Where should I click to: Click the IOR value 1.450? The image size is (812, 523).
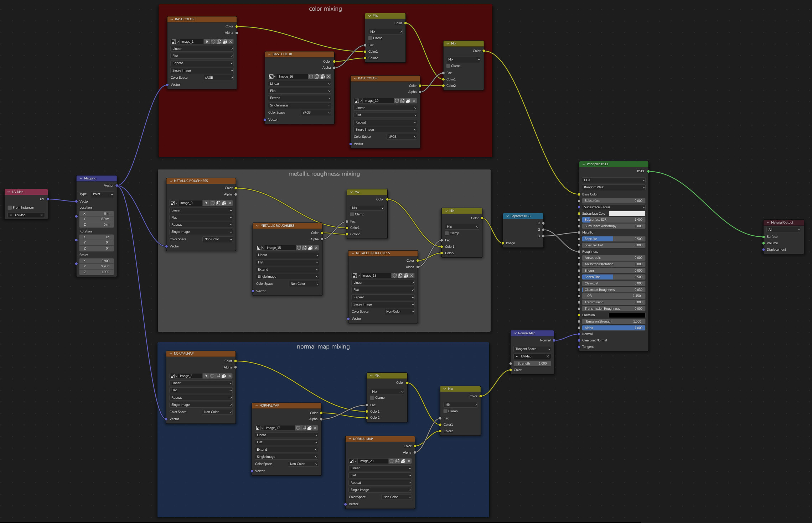click(614, 296)
